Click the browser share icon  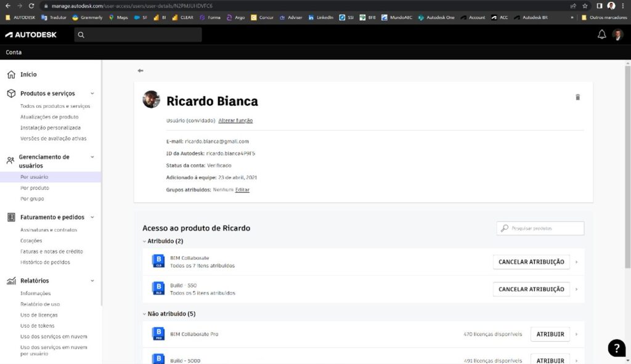(x=573, y=6)
